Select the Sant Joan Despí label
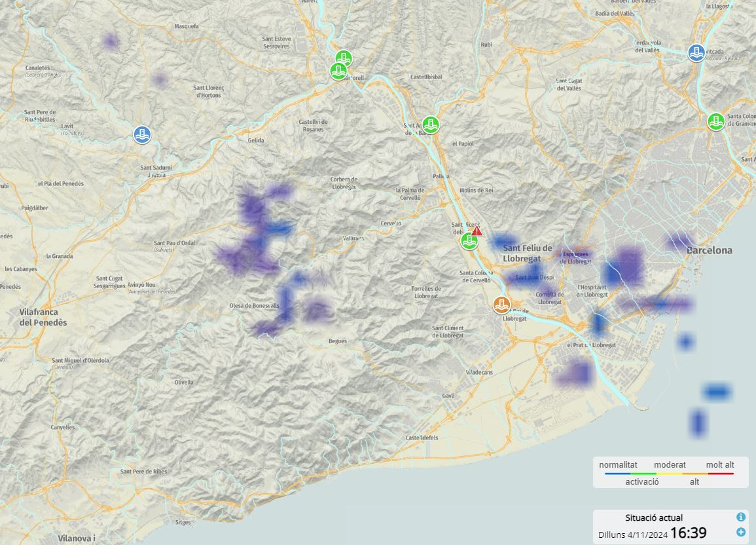Image resolution: width=756 pixels, height=545 pixels. (535, 277)
